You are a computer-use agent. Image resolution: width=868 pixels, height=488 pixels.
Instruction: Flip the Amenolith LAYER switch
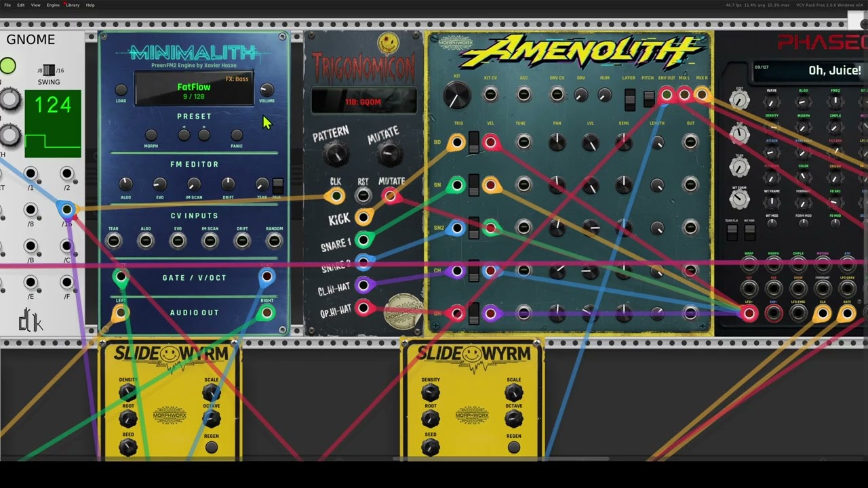coord(630,99)
